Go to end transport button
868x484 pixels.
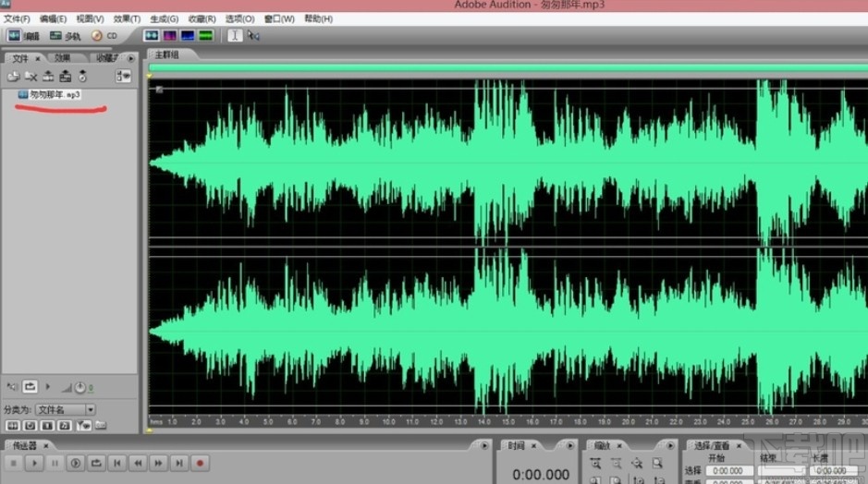(179, 463)
